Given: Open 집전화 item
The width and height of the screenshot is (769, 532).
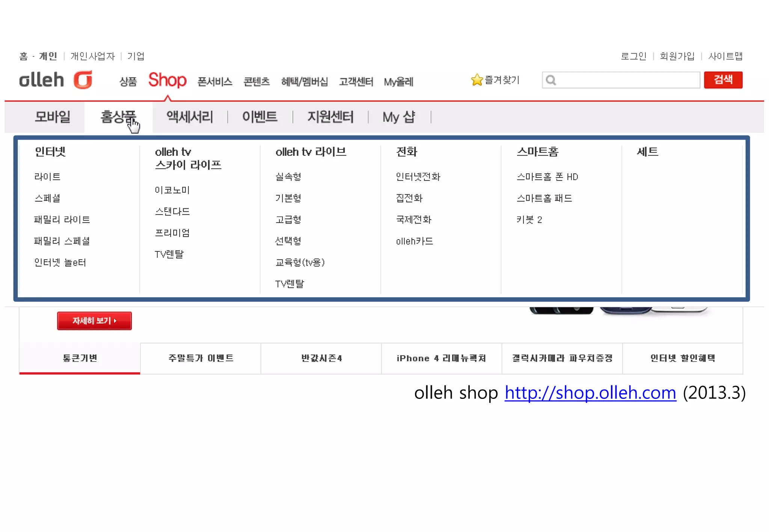Looking at the screenshot, I should pyautogui.click(x=409, y=198).
